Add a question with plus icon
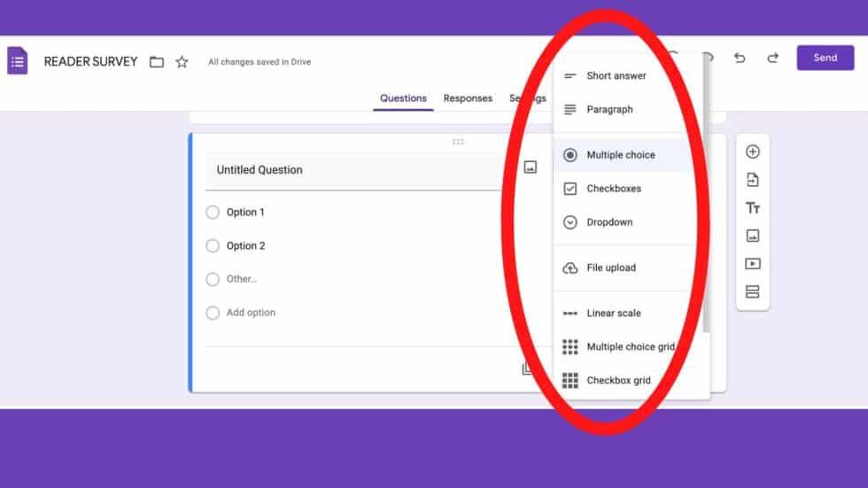This screenshot has width=868, height=488. tap(753, 152)
